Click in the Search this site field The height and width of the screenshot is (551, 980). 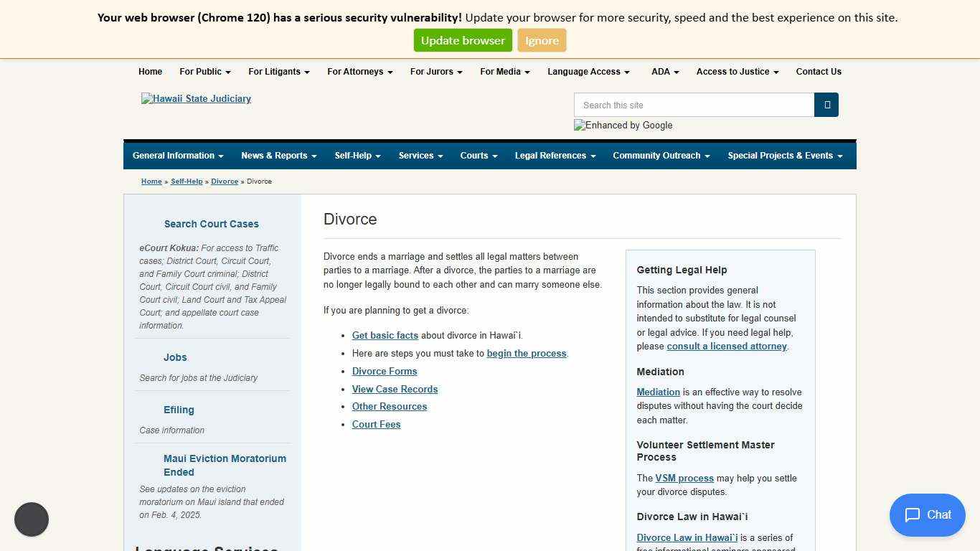tap(694, 105)
